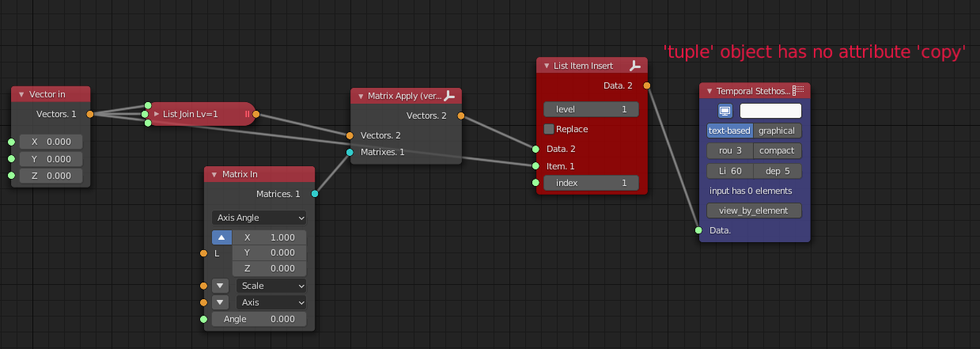Image resolution: width=980 pixels, height=349 pixels.
Task: Open the Axis Angle mode dropdown
Action: click(259, 217)
